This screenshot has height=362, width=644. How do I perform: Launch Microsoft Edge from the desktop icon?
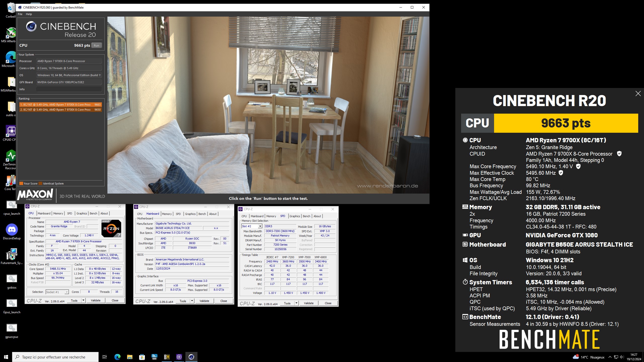11,59
